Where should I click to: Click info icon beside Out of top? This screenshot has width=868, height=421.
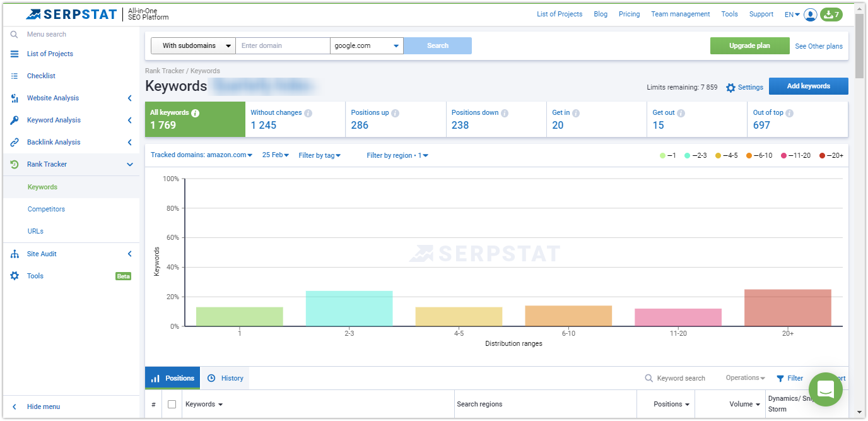pos(789,113)
